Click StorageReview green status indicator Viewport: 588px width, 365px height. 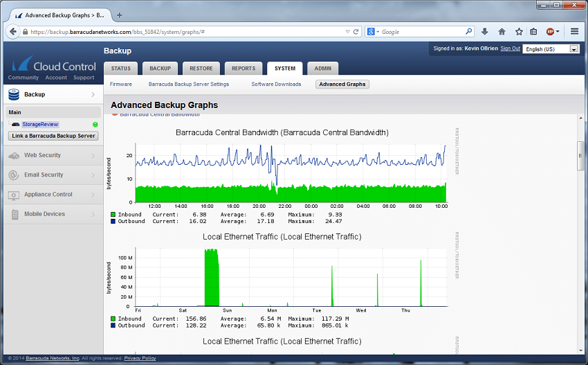(x=95, y=124)
